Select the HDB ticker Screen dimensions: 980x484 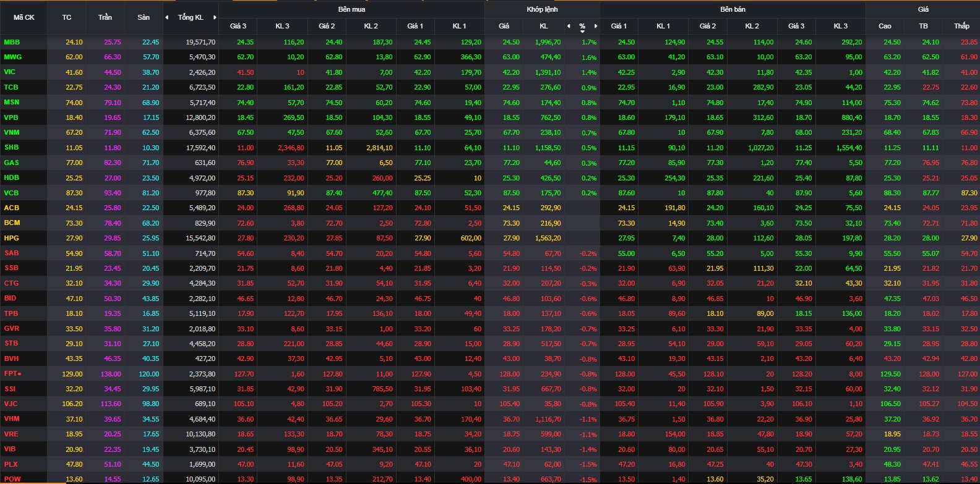(11, 177)
